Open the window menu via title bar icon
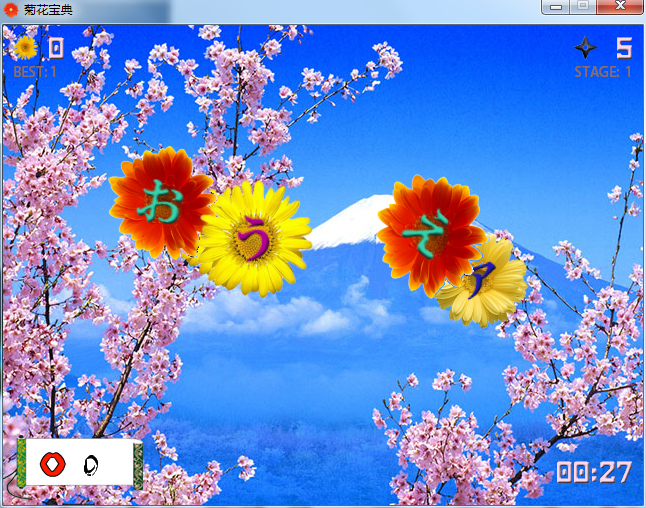 [x=12, y=8]
